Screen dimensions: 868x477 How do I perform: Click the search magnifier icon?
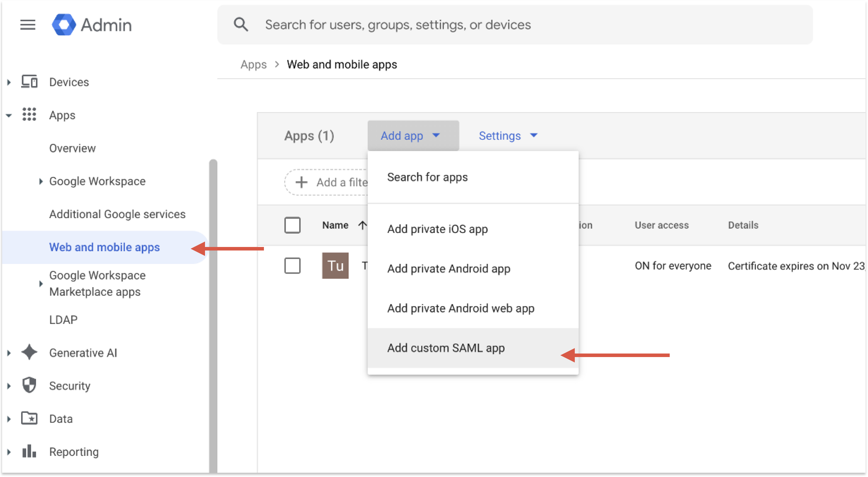pos(241,25)
